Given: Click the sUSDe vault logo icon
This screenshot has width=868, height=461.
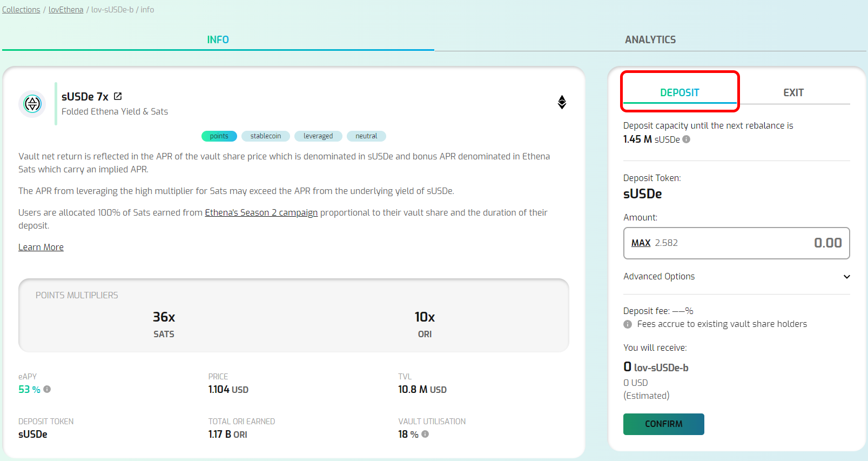Looking at the screenshot, I should click(32, 103).
